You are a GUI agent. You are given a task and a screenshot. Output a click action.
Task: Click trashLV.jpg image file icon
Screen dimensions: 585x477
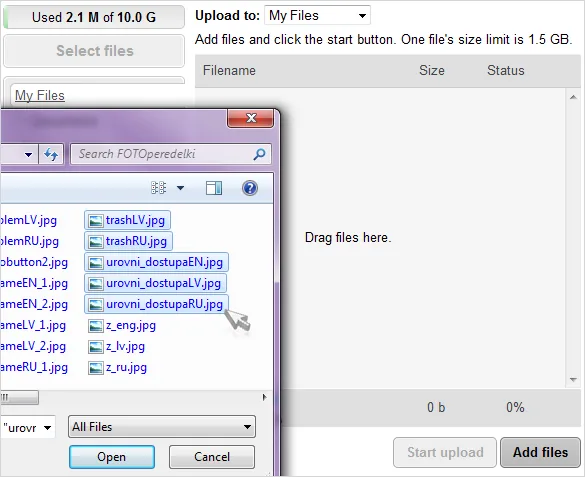coord(96,221)
